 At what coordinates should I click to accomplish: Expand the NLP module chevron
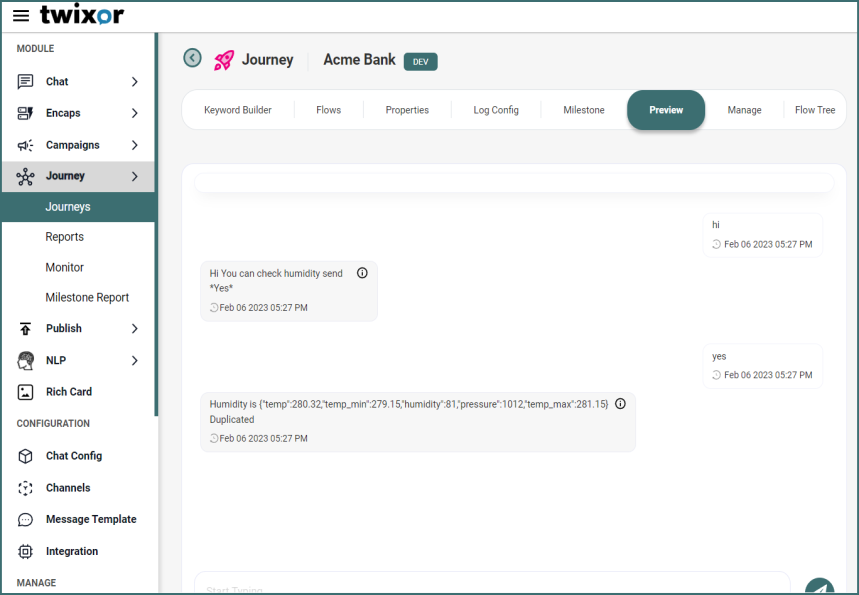(135, 360)
